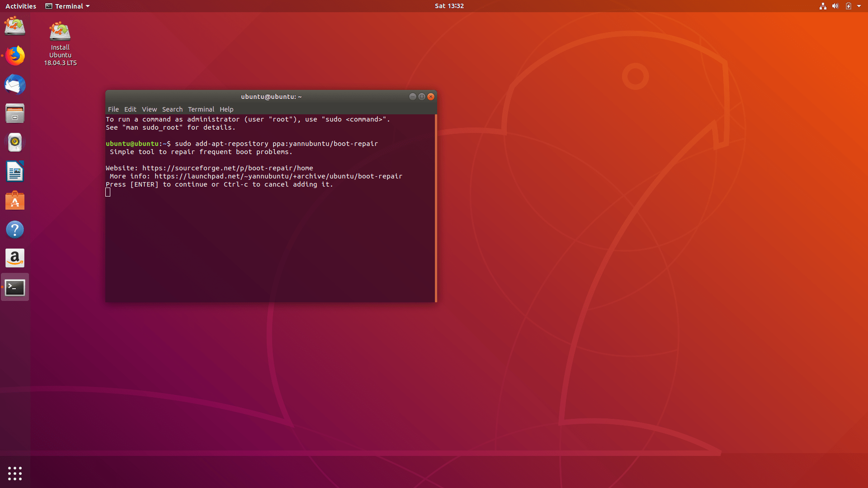Open the Search menu in terminal
The width and height of the screenshot is (868, 488).
172,109
